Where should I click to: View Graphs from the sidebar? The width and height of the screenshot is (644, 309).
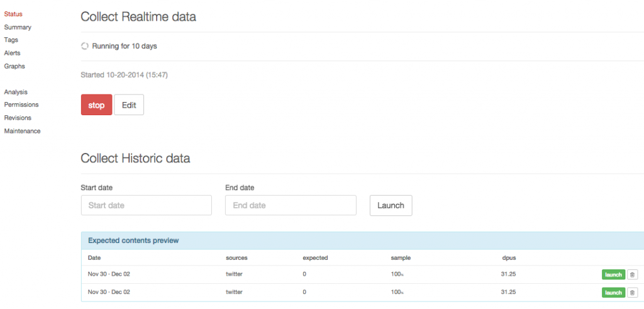click(x=14, y=66)
